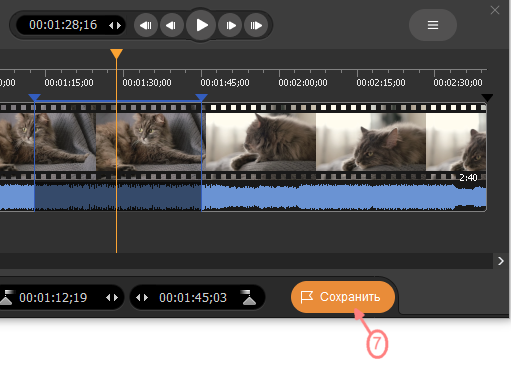Step back one frame
This screenshot has width=511, height=370.
pyautogui.click(x=172, y=25)
